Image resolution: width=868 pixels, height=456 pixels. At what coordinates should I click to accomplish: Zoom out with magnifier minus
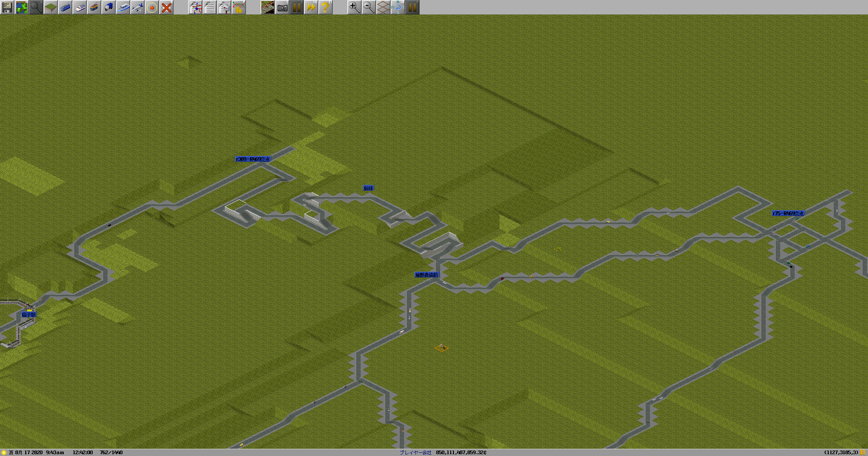point(369,7)
